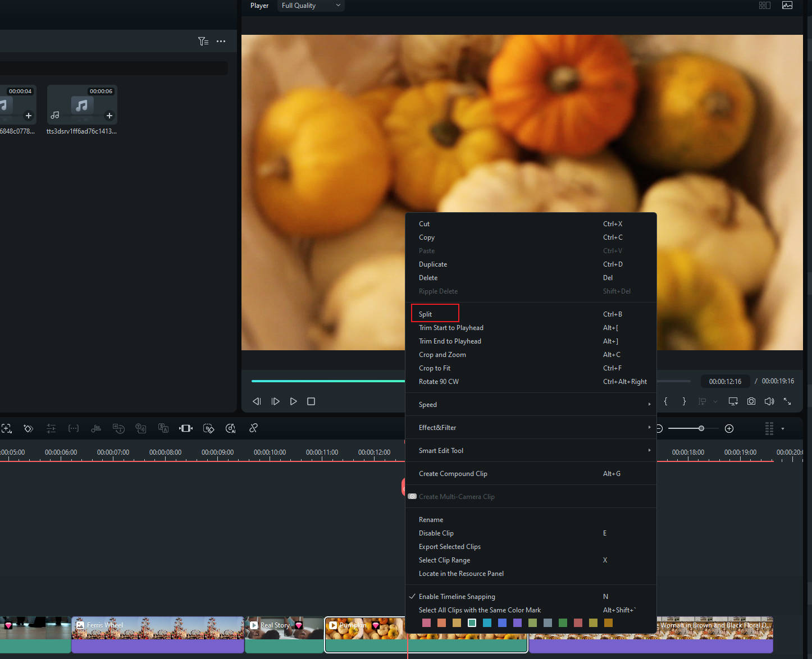The height and width of the screenshot is (659, 812).
Task: Open the adjustment sliders tool
Action: coord(51,428)
